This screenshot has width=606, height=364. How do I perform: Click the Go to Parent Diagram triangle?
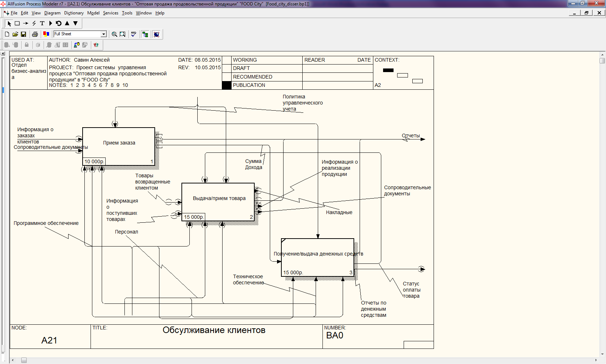point(67,23)
